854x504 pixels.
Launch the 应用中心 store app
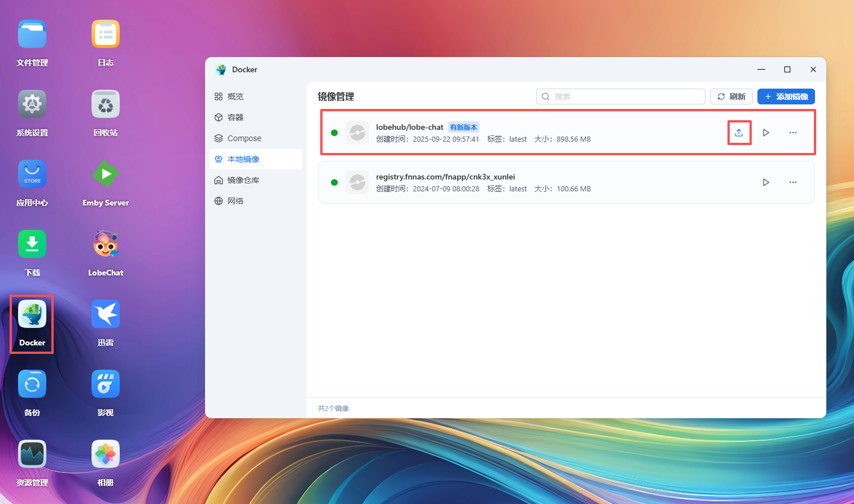32,174
